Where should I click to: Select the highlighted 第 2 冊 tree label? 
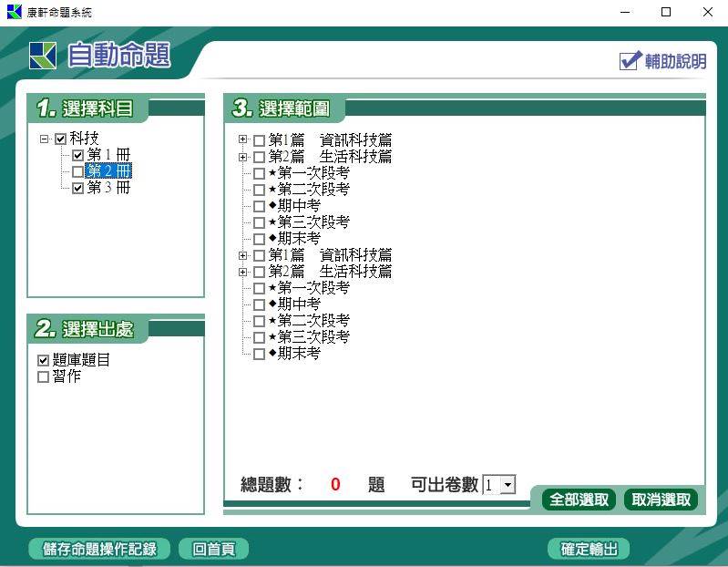tap(108, 170)
